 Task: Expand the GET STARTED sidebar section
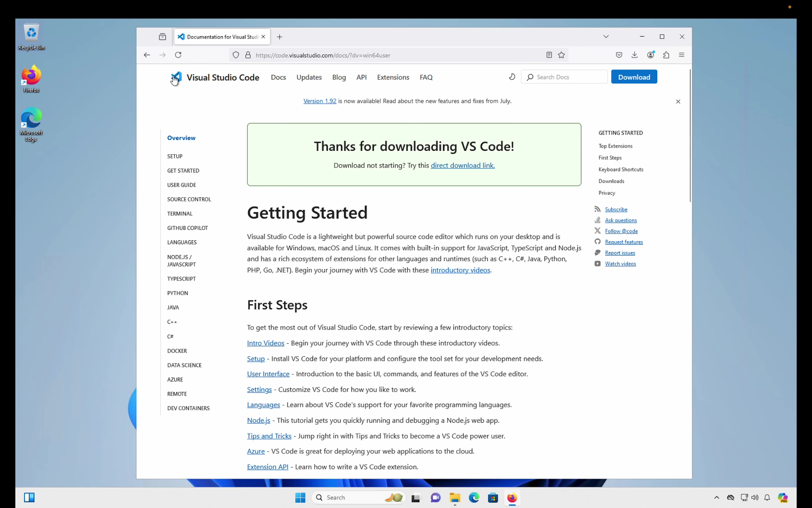click(183, 171)
